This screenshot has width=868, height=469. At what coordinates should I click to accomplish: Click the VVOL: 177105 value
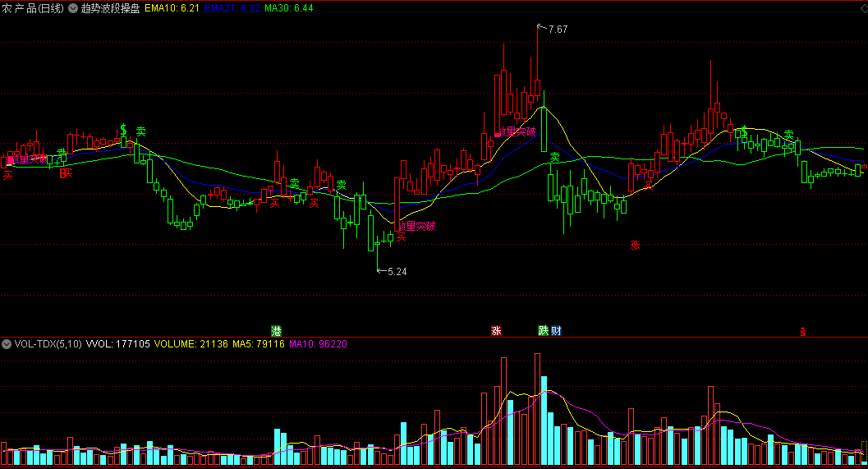[118, 344]
